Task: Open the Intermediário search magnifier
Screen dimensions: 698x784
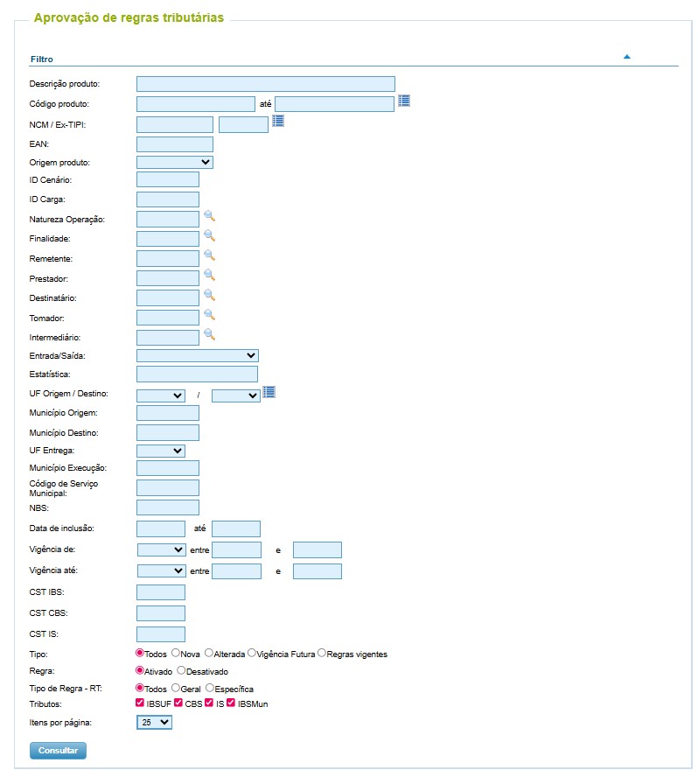Action: click(210, 335)
